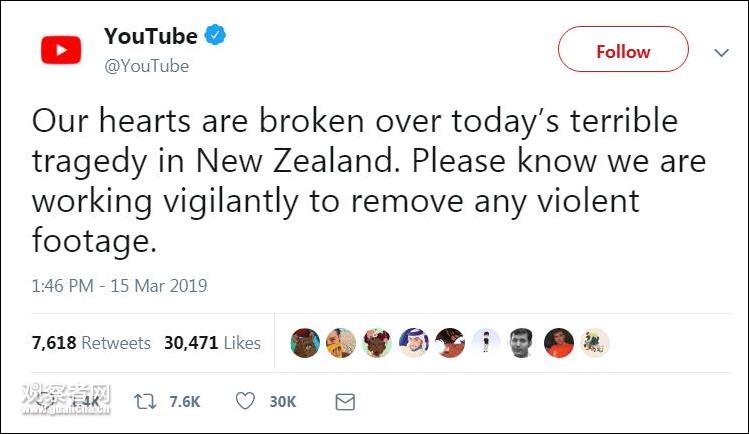The height and width of the screenshot is (434, 749).
Task: Open the avatar of person in orange shirt
Action: pos(558,343)
